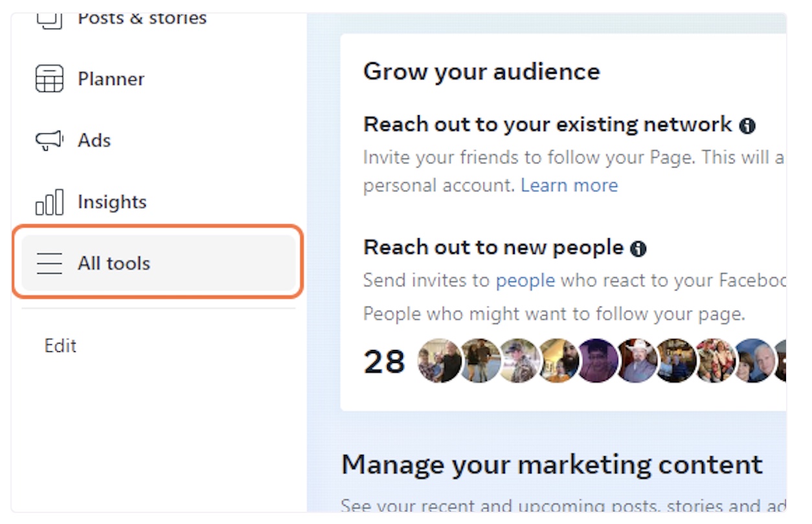Viewport: 812px width, 524px height.
Task: Click info icon beside existing network heading
Action: pyautogui.click(x=747, y=125)
